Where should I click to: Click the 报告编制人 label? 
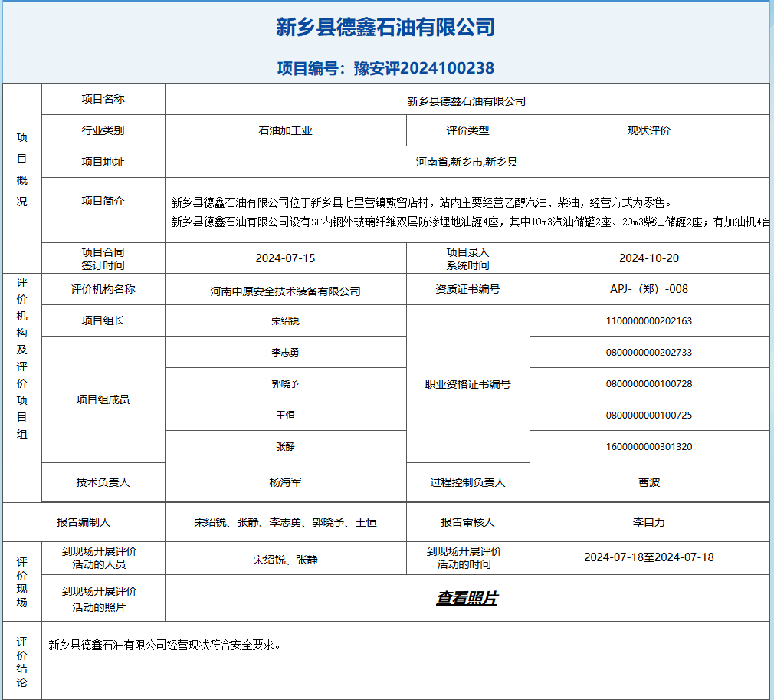pos(84,522)
